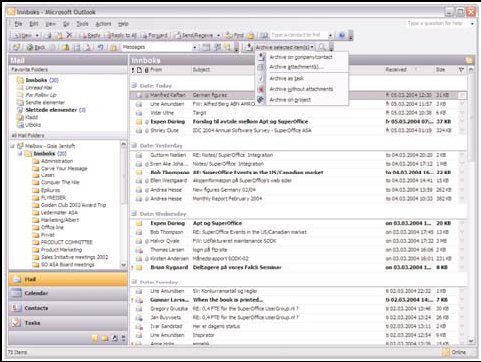Click the Print toolbar icon
This screenshot has width=481, height=362.
coord(48,35)
